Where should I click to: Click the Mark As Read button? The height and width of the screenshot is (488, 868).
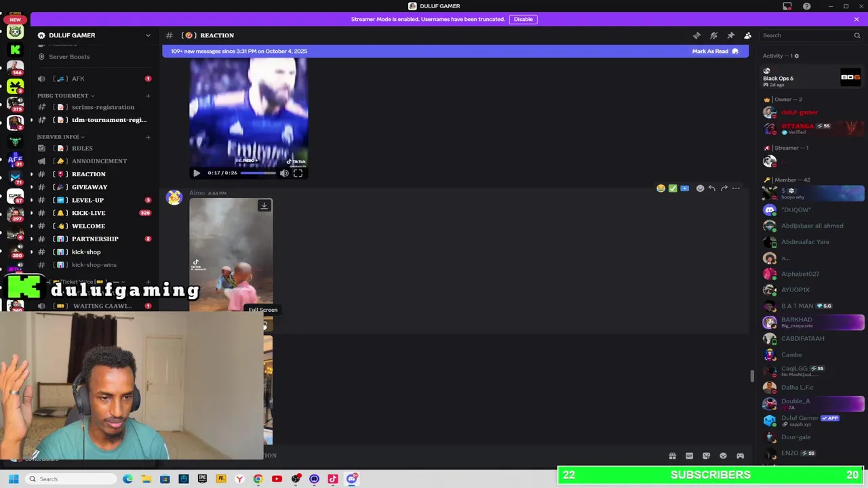click(715, 51)
